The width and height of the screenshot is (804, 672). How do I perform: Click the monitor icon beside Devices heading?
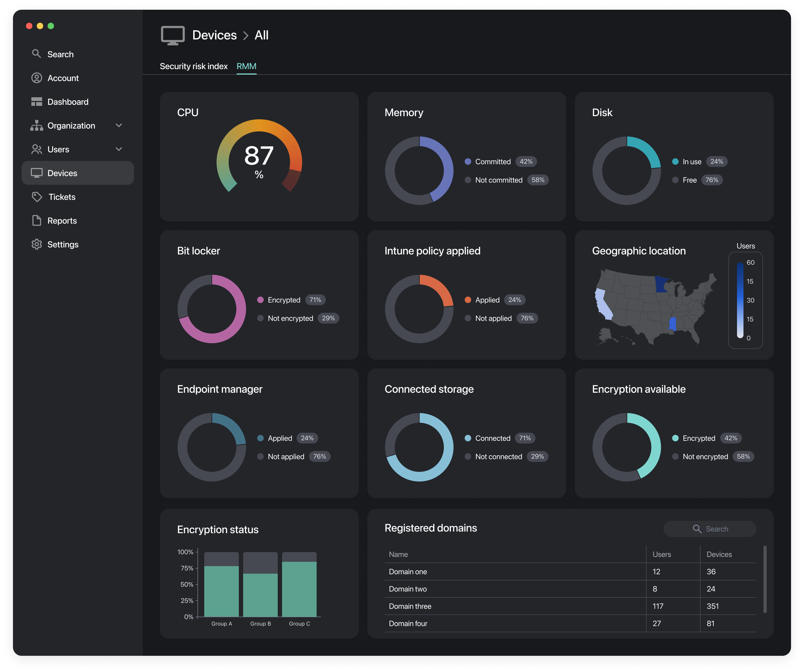[173, 35]
